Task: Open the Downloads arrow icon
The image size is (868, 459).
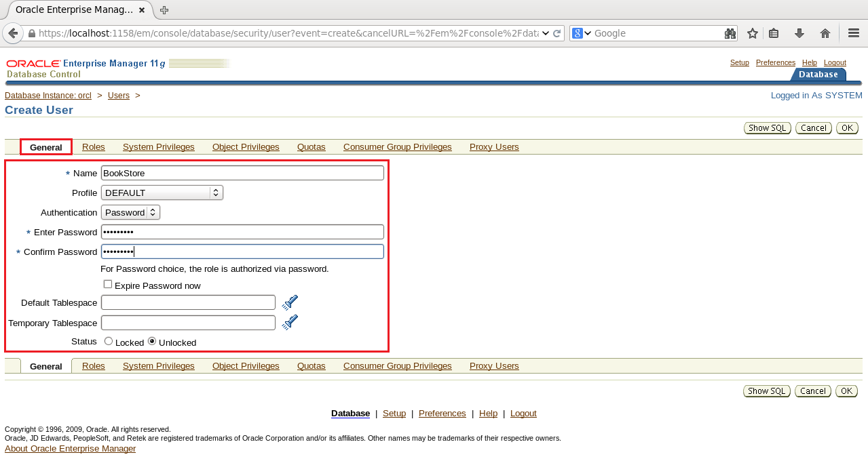Action: point(799,33)
